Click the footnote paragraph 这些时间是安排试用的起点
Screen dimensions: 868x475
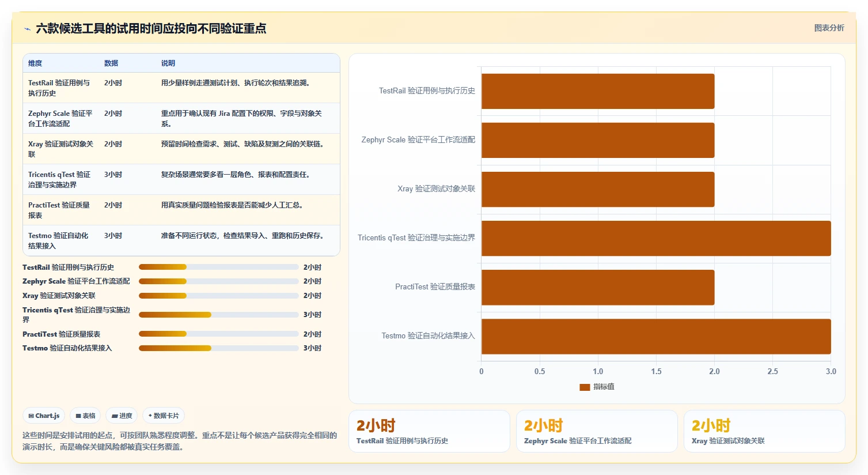[x=180, y=441]
